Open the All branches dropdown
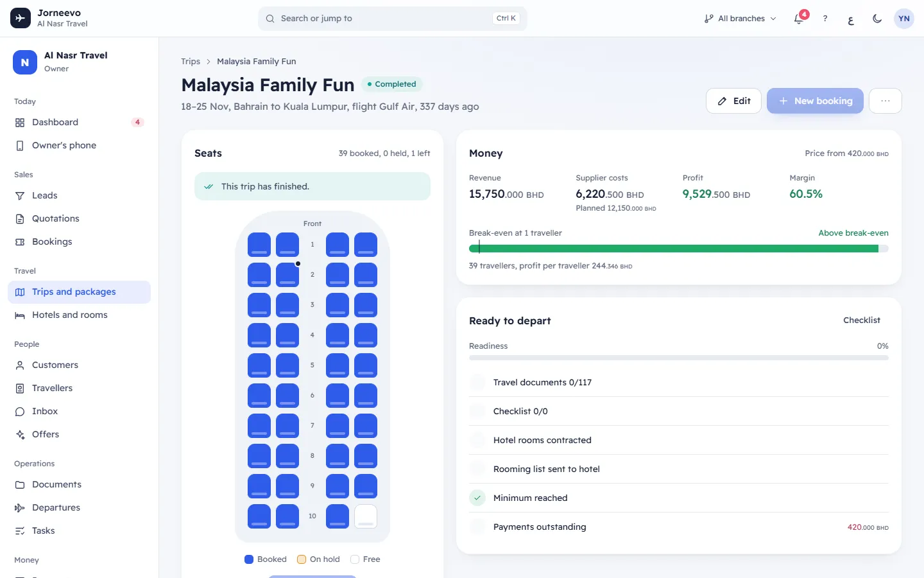 (x=740, y=19)
